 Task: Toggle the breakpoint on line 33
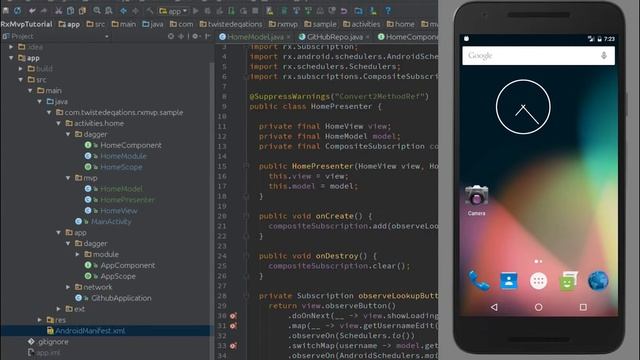tap(233, 346)
